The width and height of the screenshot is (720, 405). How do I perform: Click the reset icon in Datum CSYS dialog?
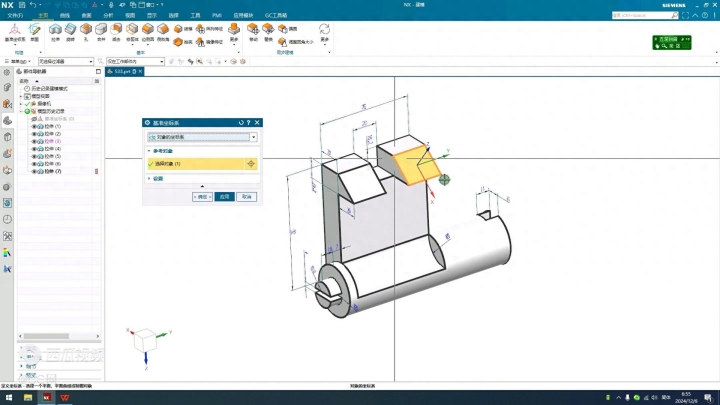[x=241, y=123]
